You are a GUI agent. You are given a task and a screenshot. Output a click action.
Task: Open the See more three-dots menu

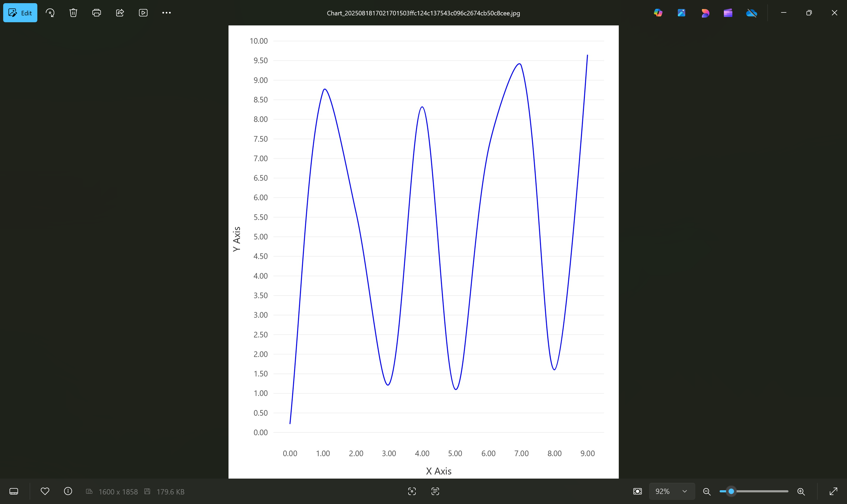(167, 13)
